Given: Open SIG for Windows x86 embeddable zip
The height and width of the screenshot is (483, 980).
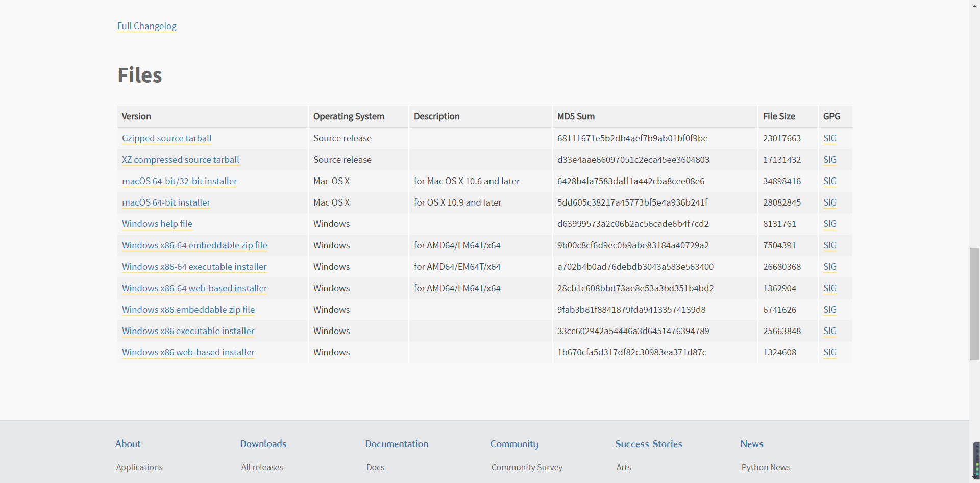Looking at the screenshot, I should 829,310.
